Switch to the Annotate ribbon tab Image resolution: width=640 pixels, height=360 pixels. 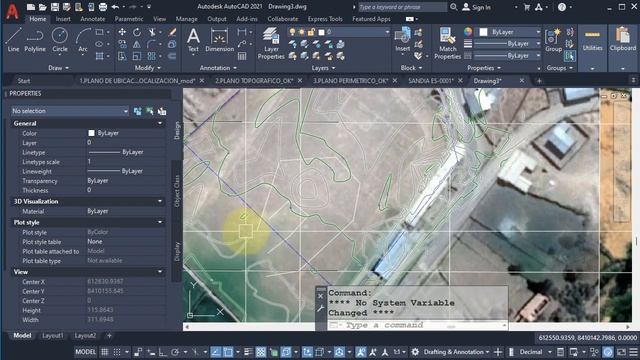click(x=92, y=19)
